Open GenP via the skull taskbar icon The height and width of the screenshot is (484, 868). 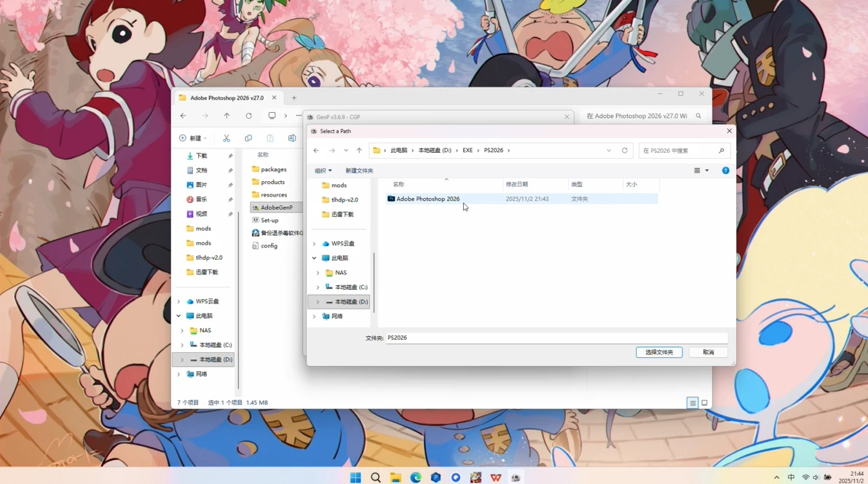pos(516,477)
